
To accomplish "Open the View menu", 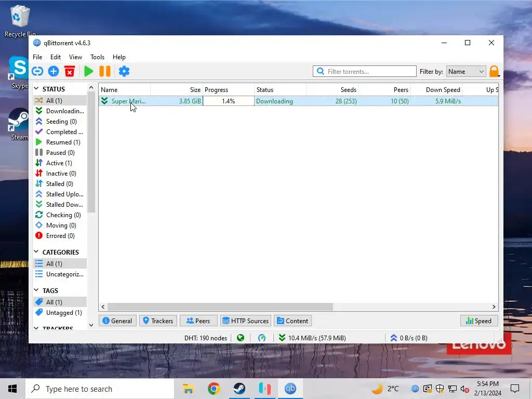I will pos(75,57).
